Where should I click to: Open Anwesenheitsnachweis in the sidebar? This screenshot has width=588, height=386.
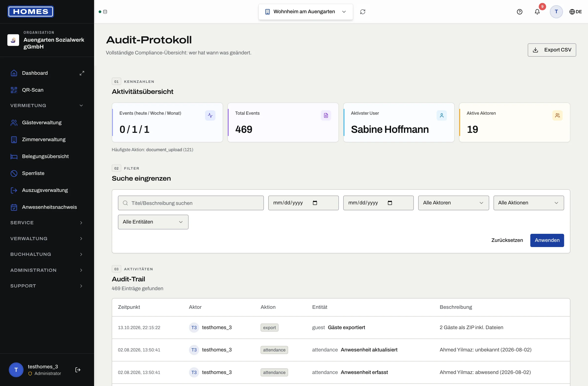[47, 207]
